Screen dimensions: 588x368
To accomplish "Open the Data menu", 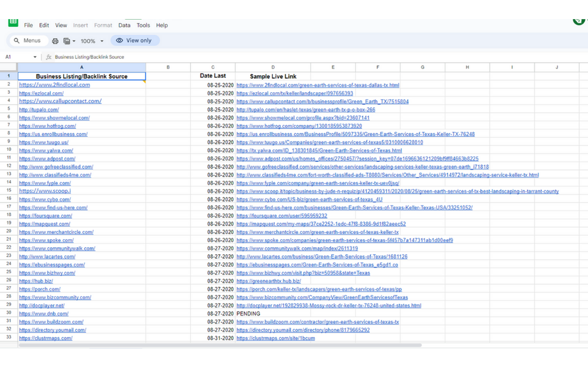I will point(124,25).
